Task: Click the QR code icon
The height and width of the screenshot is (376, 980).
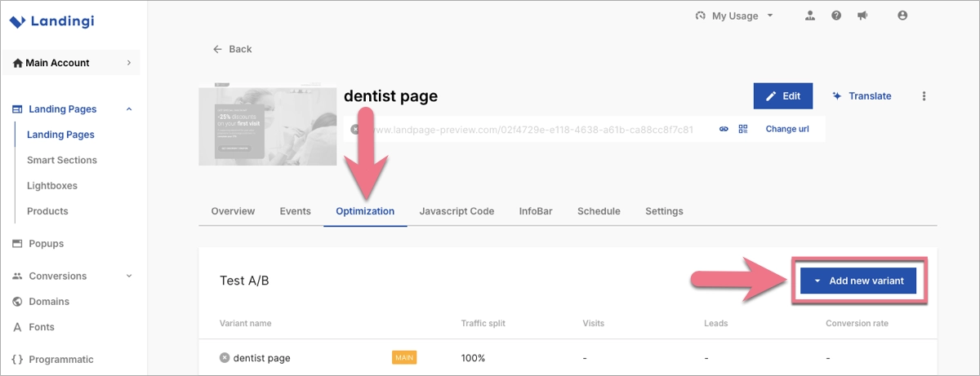Action: pyautogui.click(x=743, y=129)
